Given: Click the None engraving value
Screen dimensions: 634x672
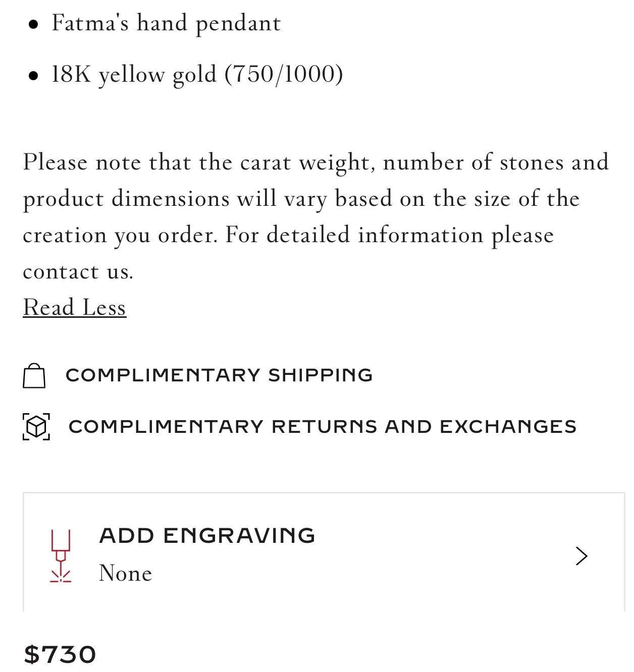Looking at the screenshot, I should (125, 574).
